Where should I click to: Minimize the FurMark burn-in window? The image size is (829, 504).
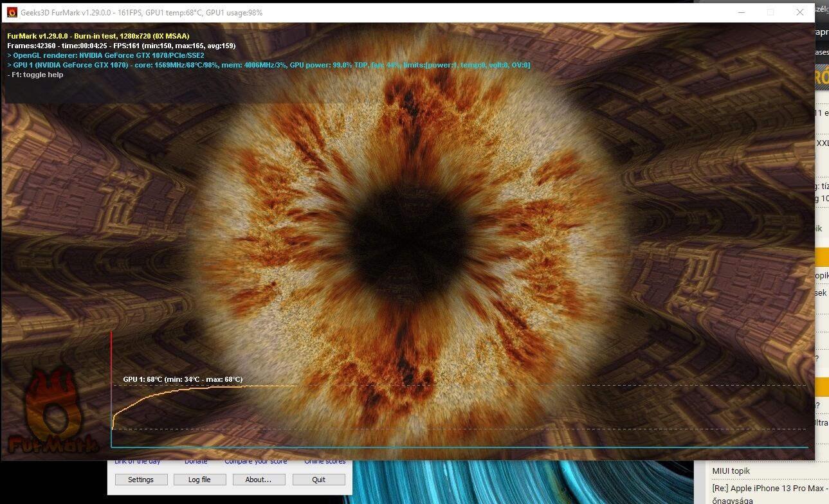coord(740,12)
